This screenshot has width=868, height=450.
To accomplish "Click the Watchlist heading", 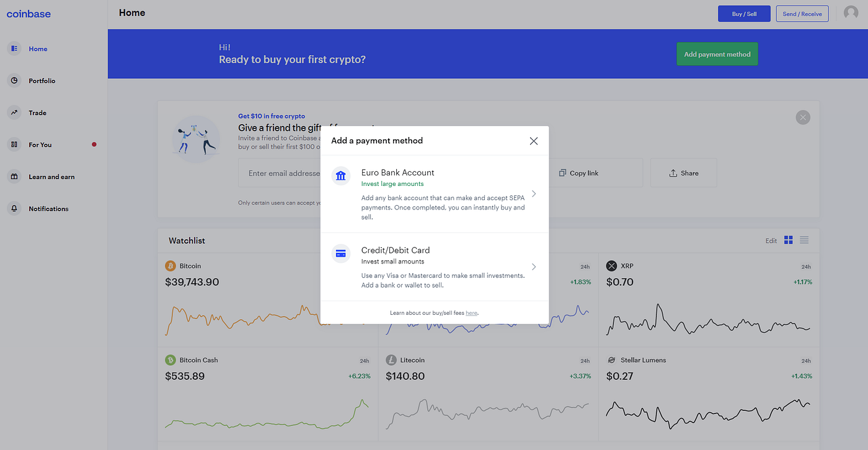I will 187,240.
